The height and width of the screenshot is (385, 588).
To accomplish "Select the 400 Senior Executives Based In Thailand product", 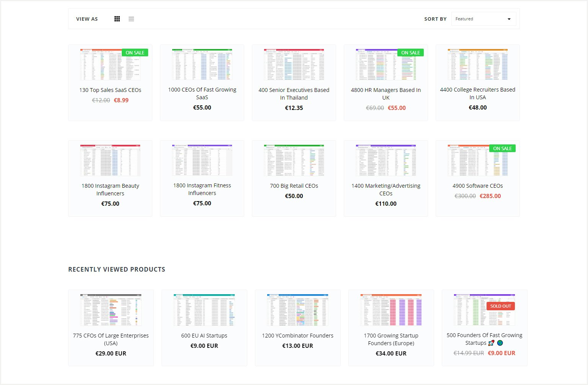I will pos(294,94).
